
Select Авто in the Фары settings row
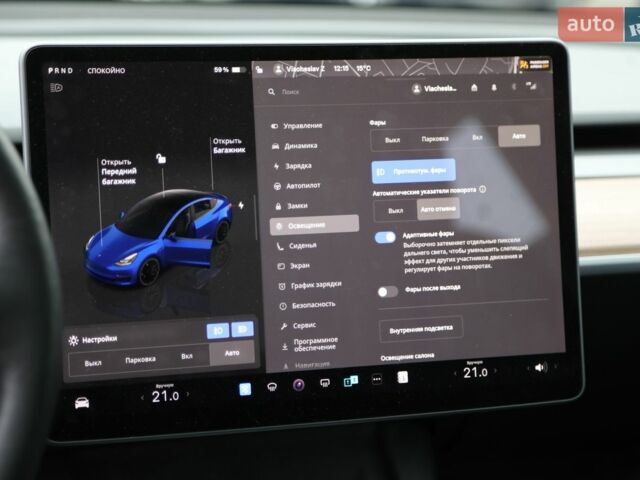pyautogui.click(x=519, y=136)
